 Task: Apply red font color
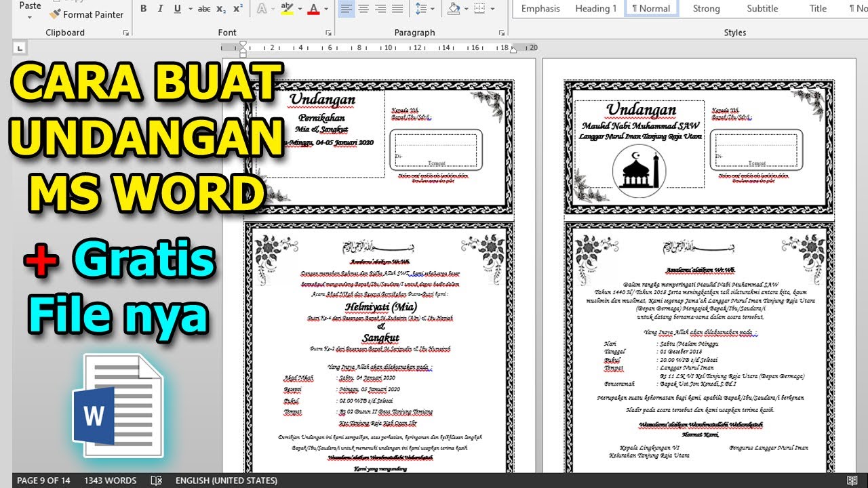tap(313, 9)
